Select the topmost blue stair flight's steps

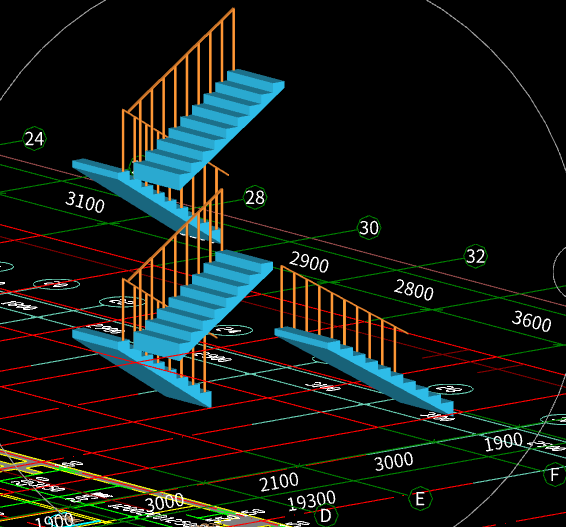click(209, 130)
